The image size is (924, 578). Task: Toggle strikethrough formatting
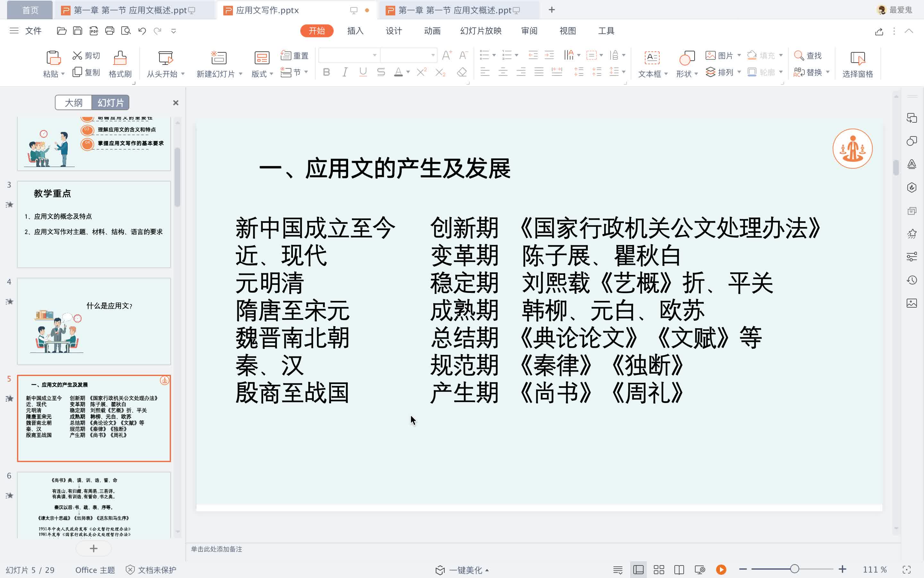[381, 72]
